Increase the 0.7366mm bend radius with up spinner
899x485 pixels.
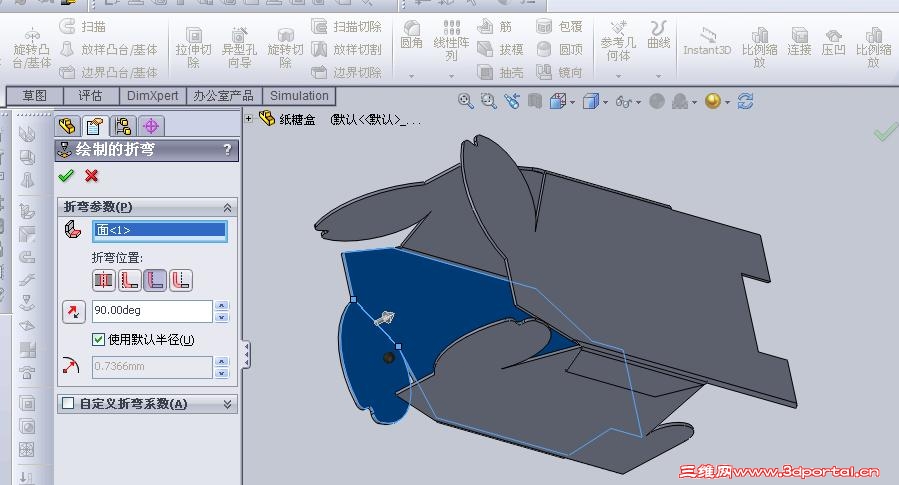[221, 361]
